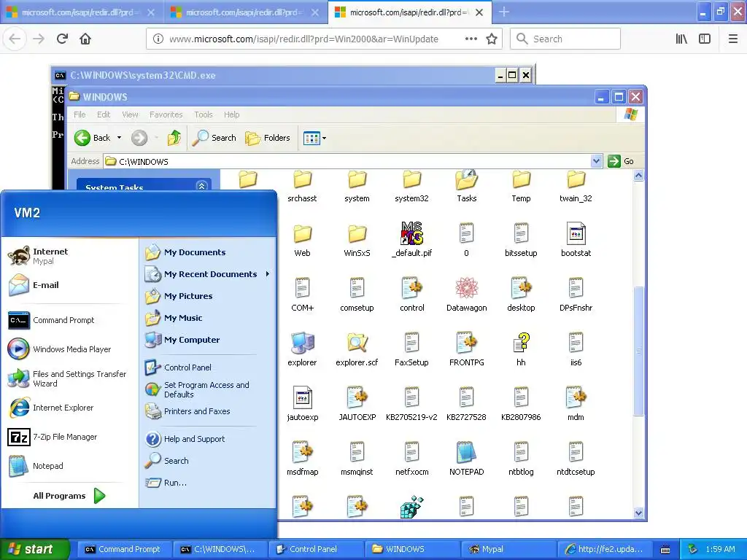Open a new browser tab
Viewport: 747px width, 560px height.
503,12
